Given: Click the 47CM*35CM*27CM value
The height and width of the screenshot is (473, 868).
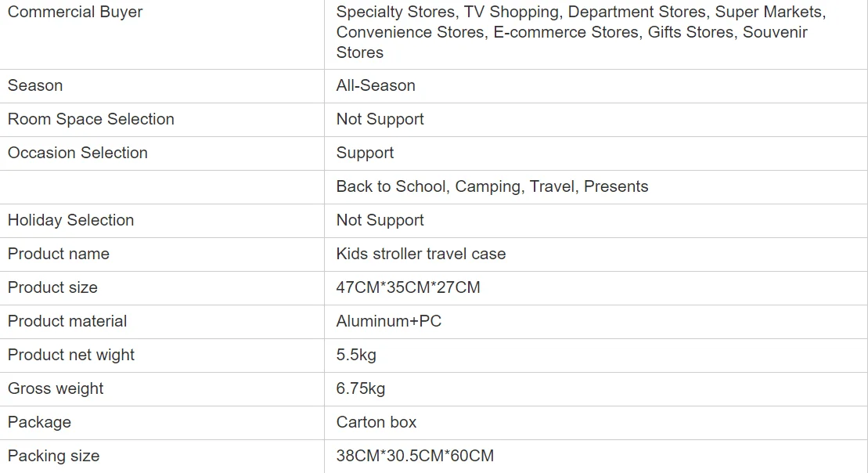Looking at the screenshot, I should [408, 287].
